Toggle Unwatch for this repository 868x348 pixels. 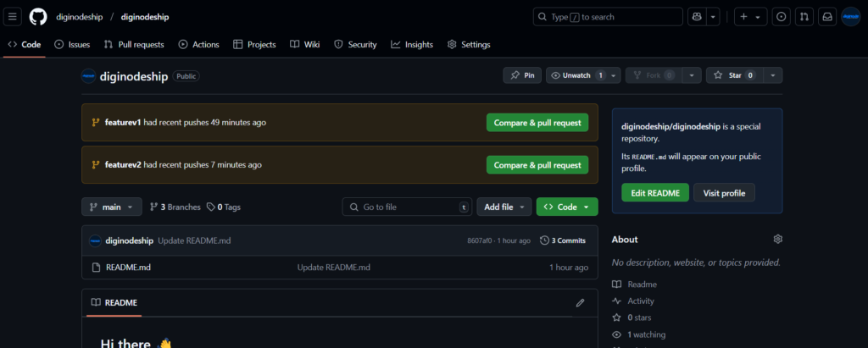point(576,75)
